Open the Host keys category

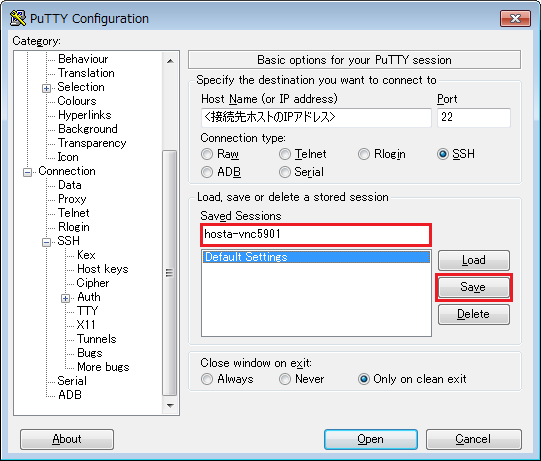[x=103, y=269]
